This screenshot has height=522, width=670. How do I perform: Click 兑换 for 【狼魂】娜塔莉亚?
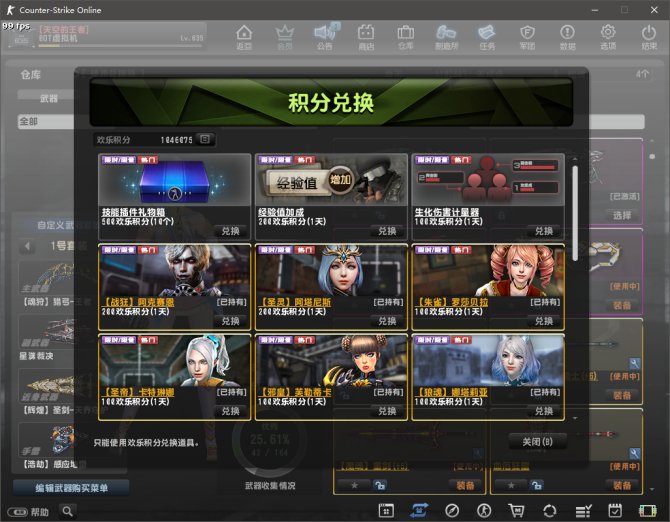pyautogui.click(x=544, y=411)
